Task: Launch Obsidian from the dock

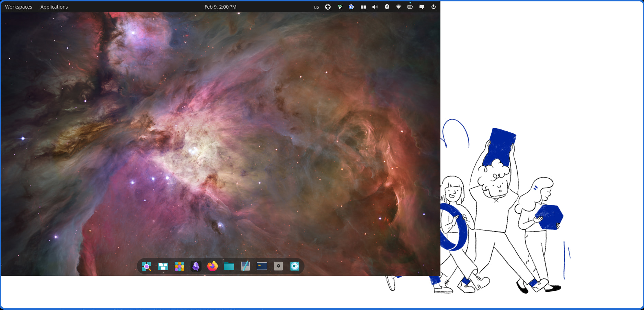Action: click(196, 266)
